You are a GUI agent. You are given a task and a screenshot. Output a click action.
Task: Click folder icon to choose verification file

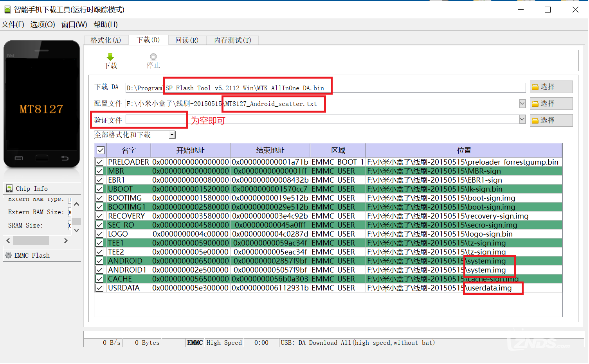(x=535, y=120)
